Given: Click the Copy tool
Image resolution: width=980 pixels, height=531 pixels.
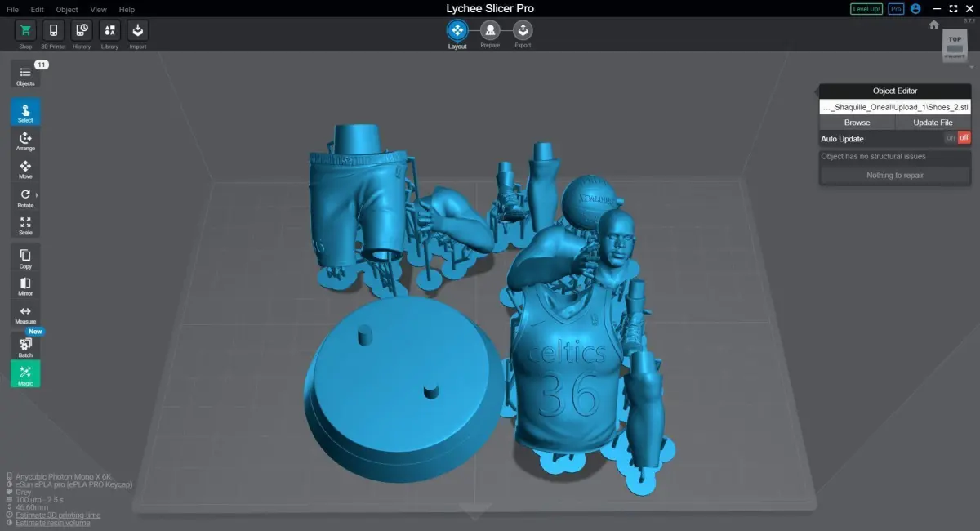Looking at the screenshot, I should pos(25,258).
